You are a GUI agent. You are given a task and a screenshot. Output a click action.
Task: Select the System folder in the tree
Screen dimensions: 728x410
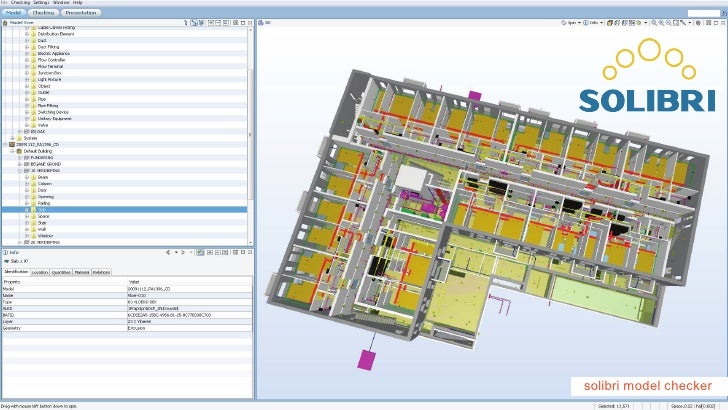click(30, 138)
